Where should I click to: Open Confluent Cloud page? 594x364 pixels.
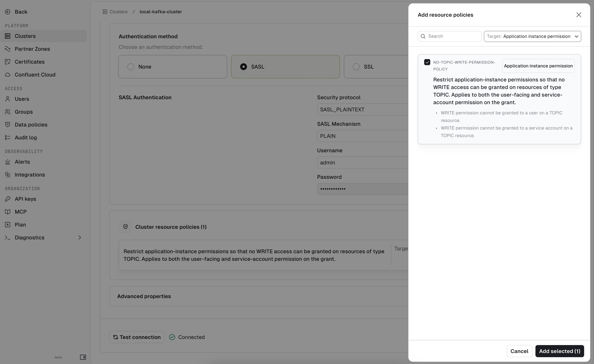35,75
